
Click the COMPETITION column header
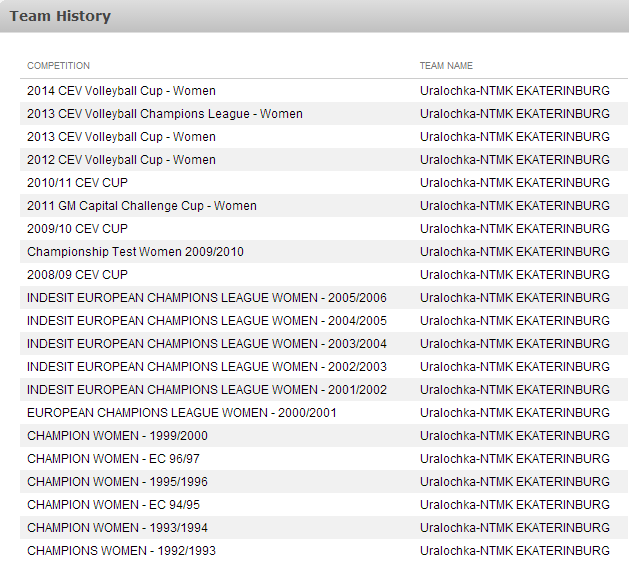59,66
